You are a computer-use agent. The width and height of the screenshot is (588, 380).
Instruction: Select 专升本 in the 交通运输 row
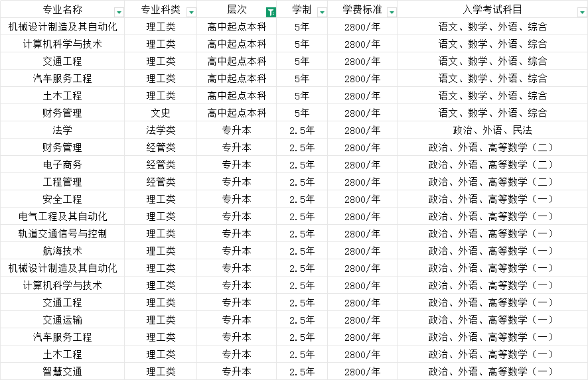pyautogui.click(x=237, y=320)
